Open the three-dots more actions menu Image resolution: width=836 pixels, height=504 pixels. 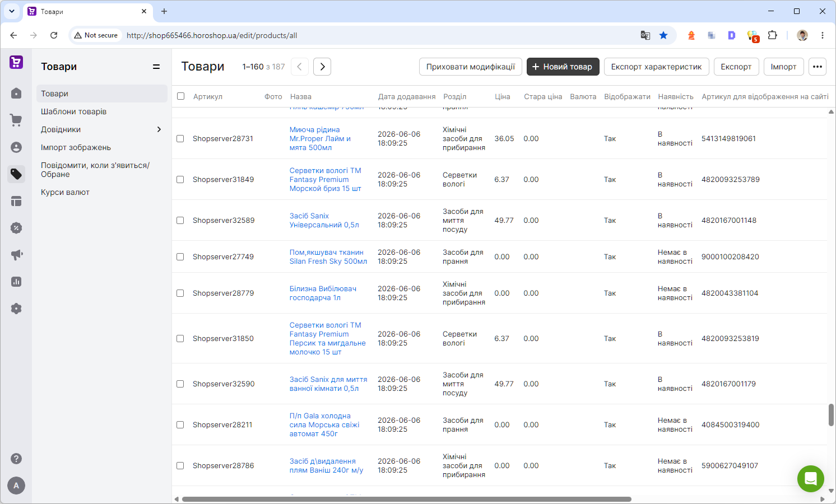tap(818, 67)
